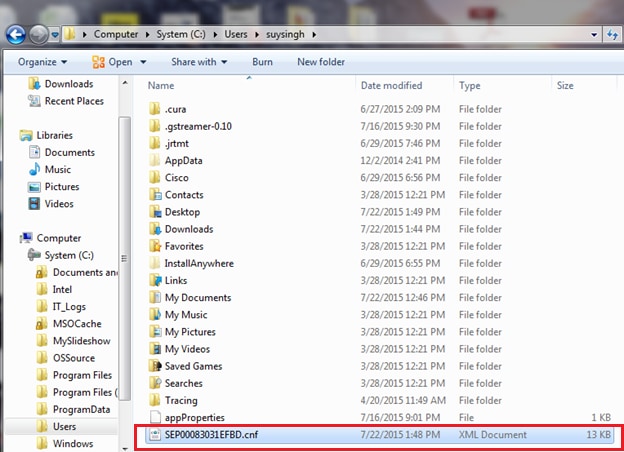Select Users in the address breadcrumb
Screen dimensions: 624x452
pyautogui.click(x=236, y=34)
